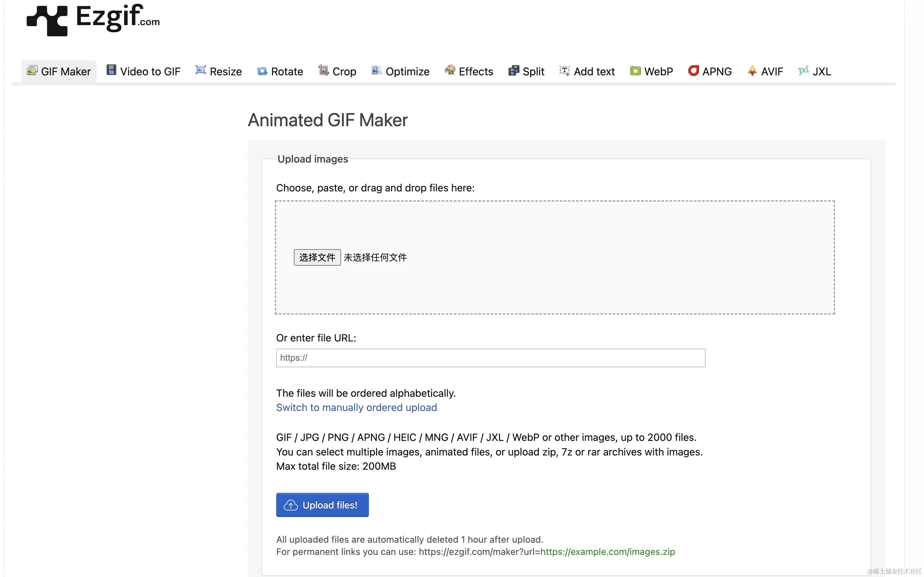Viewport: 924px width, 577px height.
Task: Open the example.com/images.zip link
Action: tap(607, 552)
